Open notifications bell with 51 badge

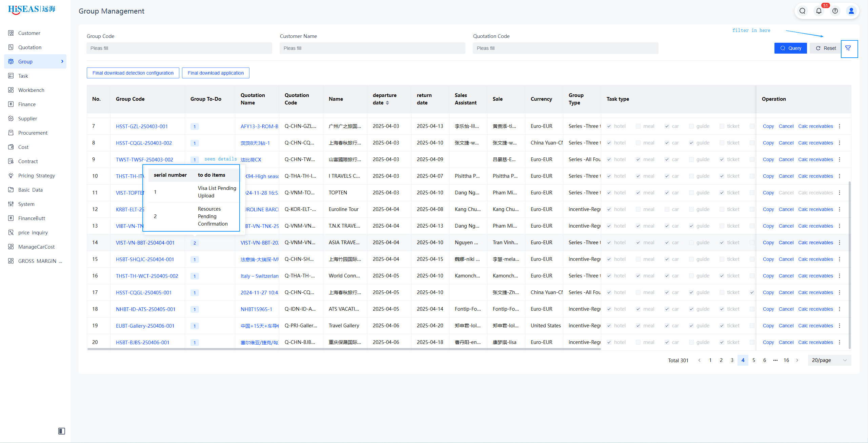coord(819,11)
